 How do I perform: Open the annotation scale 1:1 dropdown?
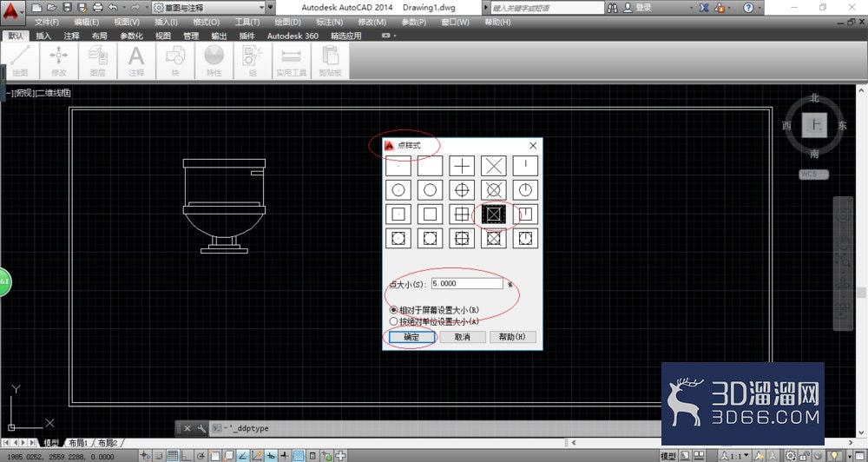(x=733, y=456)
